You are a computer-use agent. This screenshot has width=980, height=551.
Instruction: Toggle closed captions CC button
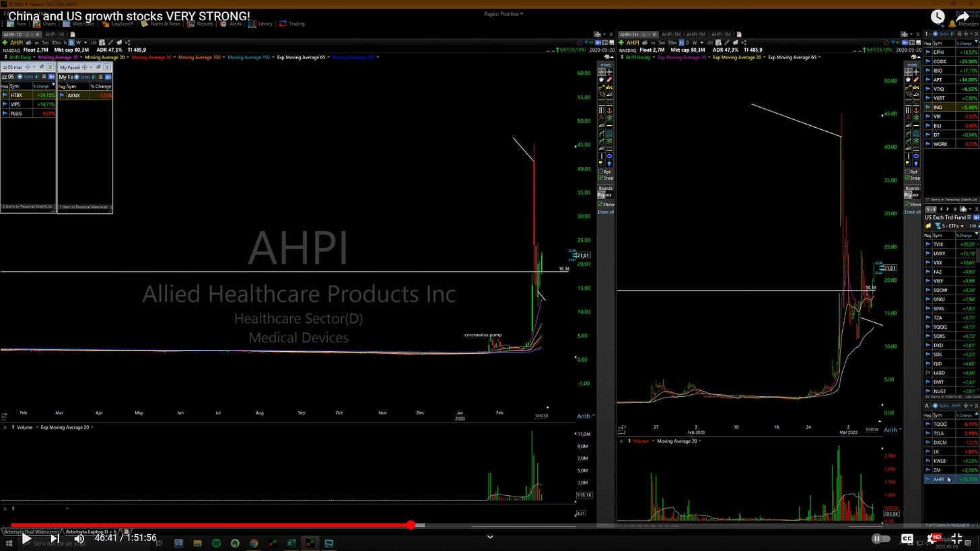coord(907,538)
